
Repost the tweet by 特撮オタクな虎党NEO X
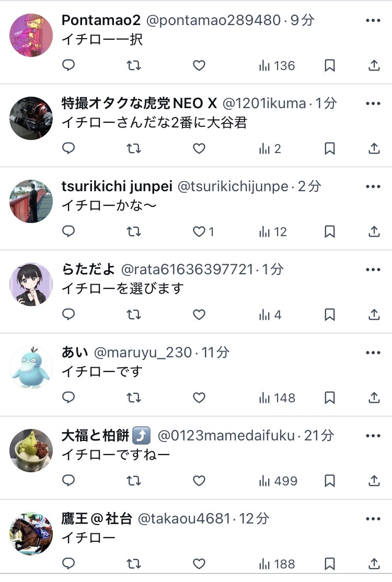[x=134, y=148]
